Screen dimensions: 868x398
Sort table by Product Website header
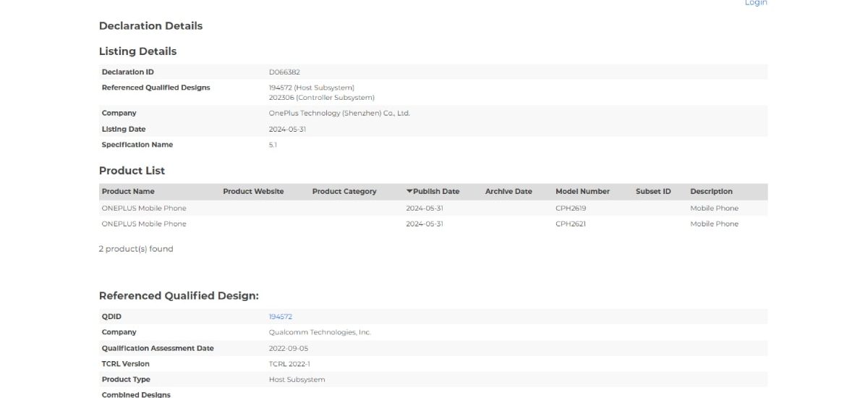coord(253,192)
